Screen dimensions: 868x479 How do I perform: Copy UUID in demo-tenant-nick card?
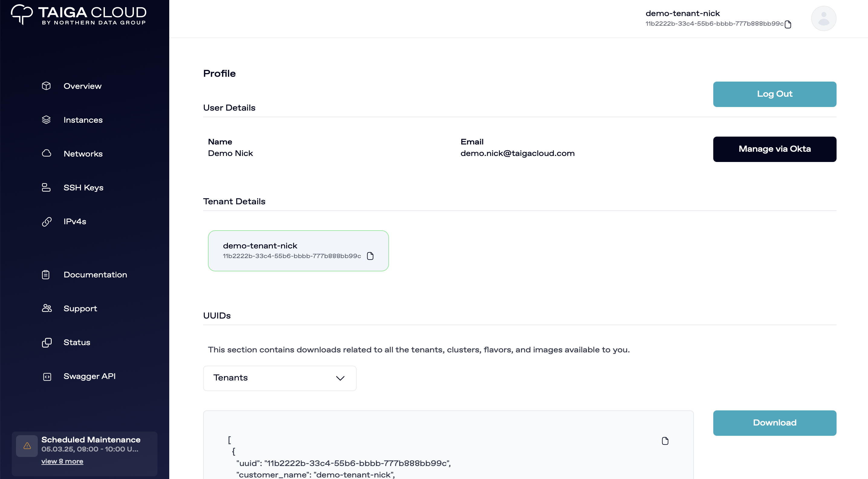370,256
